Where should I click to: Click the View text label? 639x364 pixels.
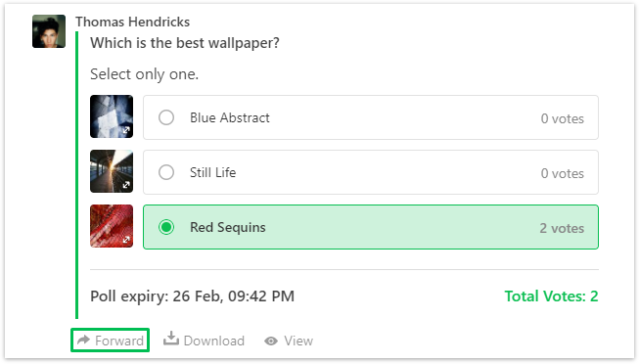pos(298,341)
